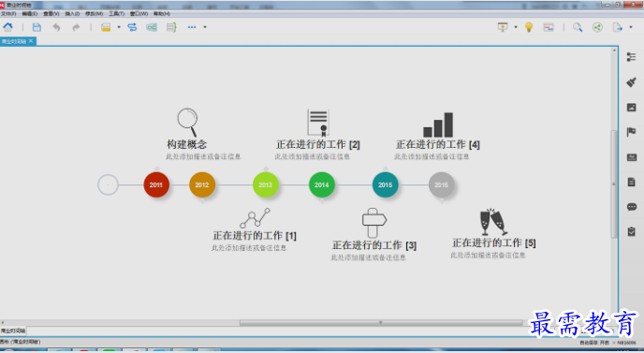The width and height of the screenshot is (644, 353).
Task: Open the search magnifier in toolbar
Action: tap(578, 27)
